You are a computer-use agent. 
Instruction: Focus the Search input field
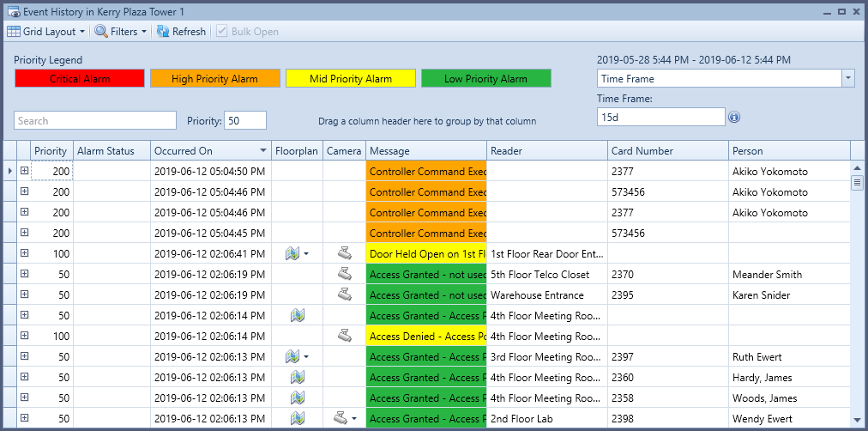pos(95,120)
